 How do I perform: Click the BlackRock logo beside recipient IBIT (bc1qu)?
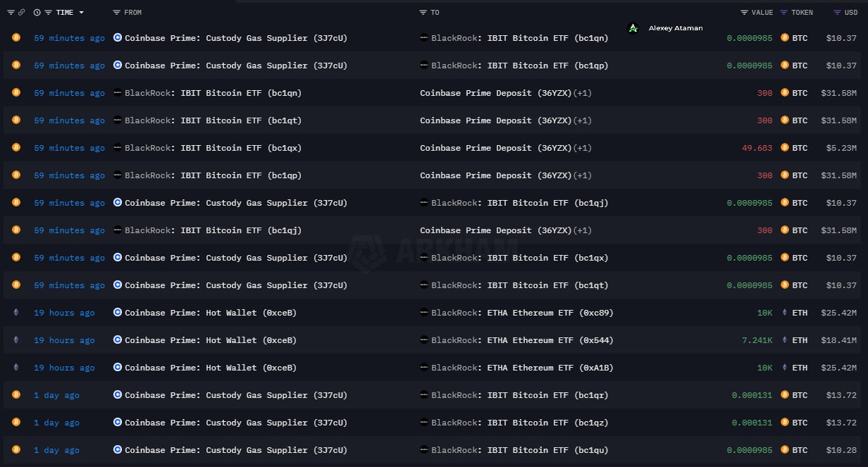coord(424,450)
